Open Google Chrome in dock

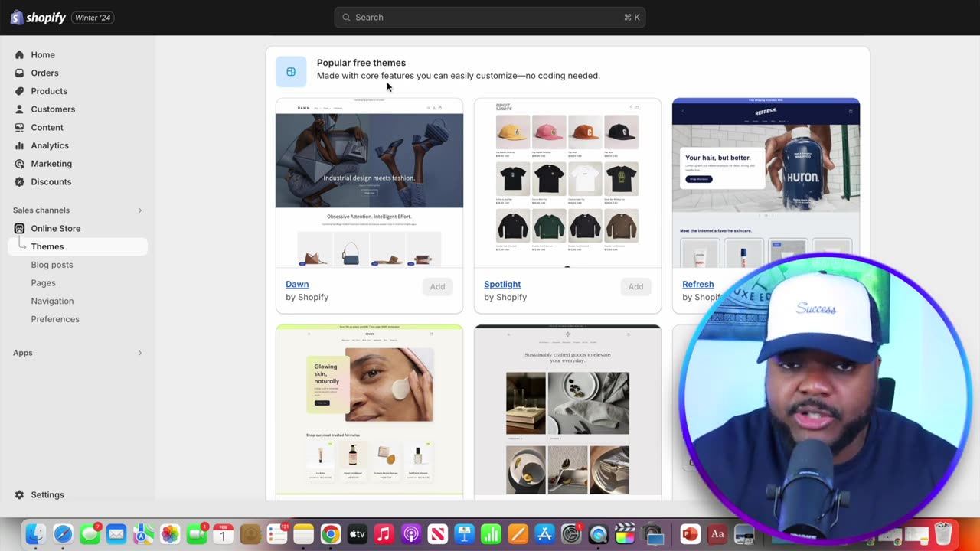click(331, 533)
